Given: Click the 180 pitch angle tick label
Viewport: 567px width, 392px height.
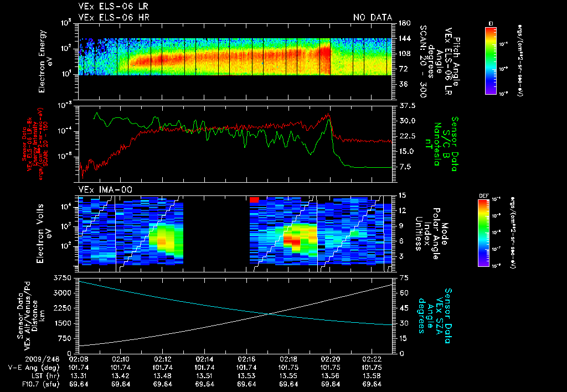Looking at the screenshot, I should pyautogui.click(x=404, y=23).
